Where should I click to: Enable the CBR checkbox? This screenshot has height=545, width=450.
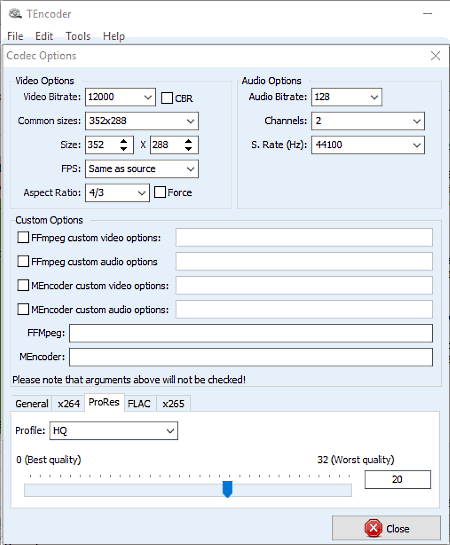[167, 98]
